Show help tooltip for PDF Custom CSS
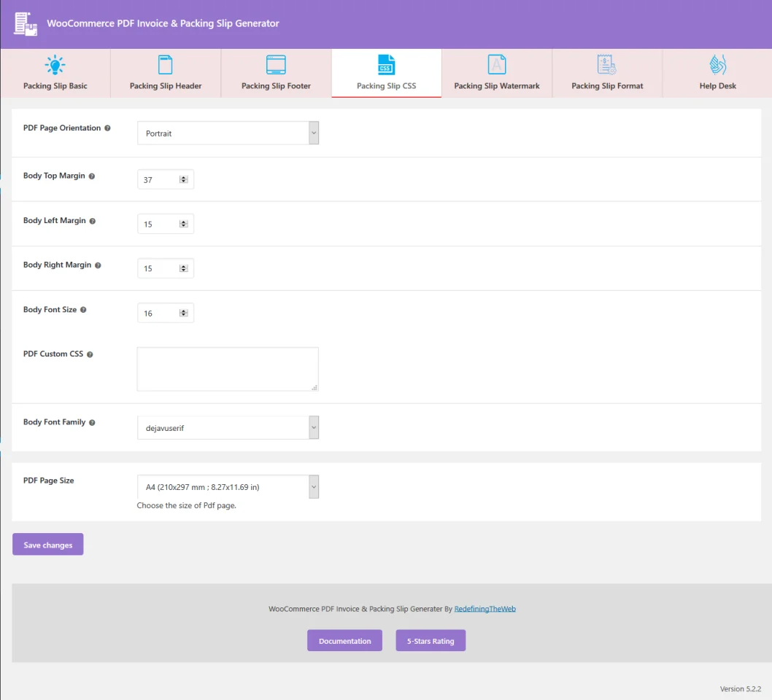 [x=90, y=354]
